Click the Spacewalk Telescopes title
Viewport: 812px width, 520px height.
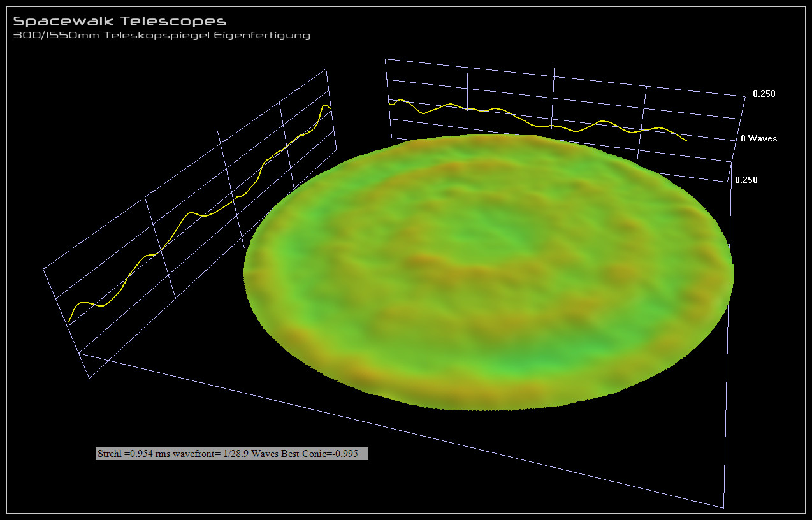[x=120, y=22]
